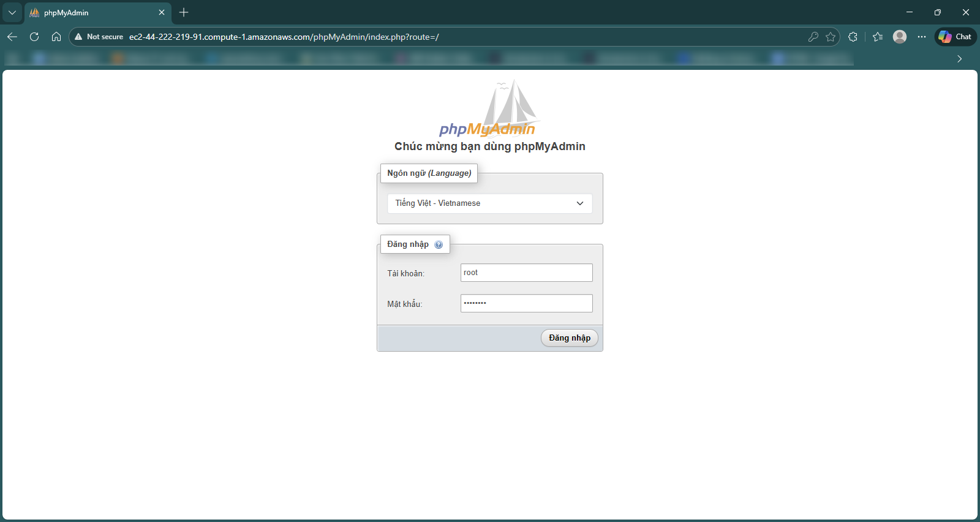Focus the Mật khẩu password field
Screen dimensions: 980x522
527,303
